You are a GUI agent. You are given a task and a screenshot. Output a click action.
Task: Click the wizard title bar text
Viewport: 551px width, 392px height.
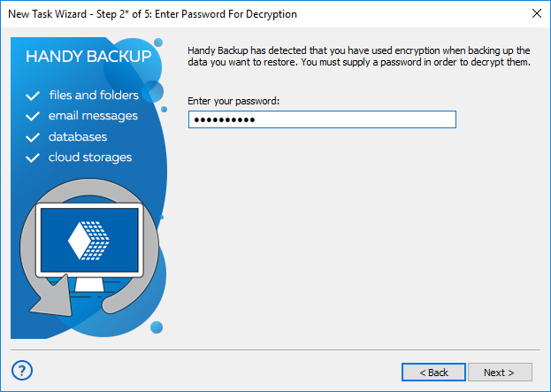152,14
